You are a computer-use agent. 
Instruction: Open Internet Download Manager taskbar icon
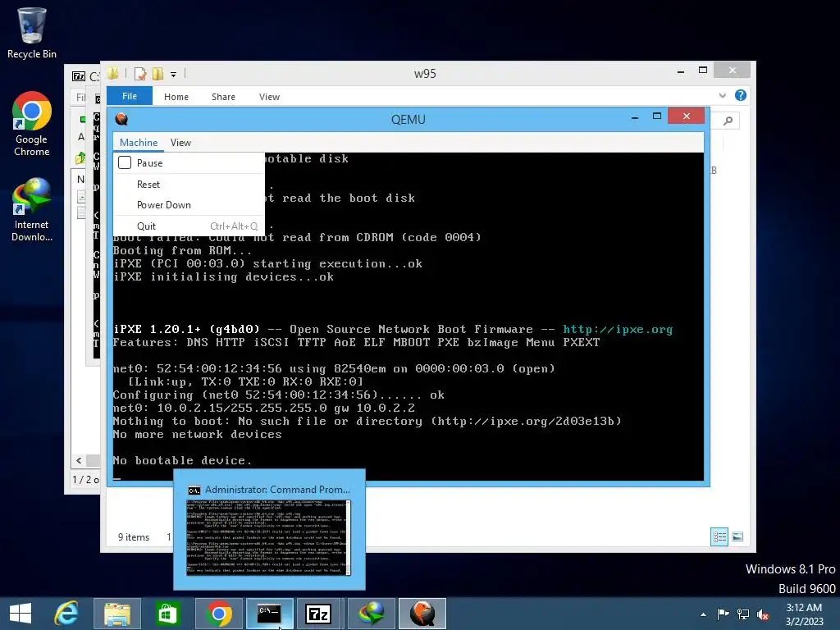click(371, 614)
